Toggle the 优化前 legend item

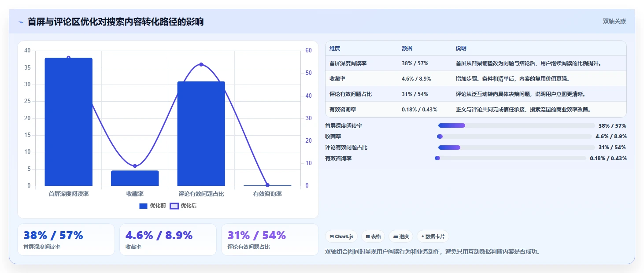(152, 206)
